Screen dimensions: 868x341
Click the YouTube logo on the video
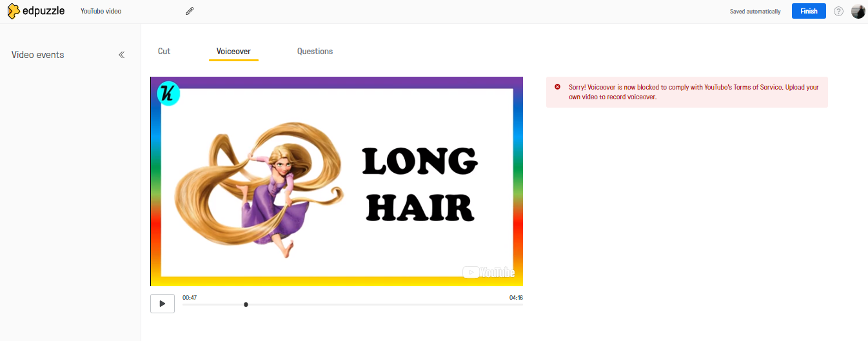488,273
